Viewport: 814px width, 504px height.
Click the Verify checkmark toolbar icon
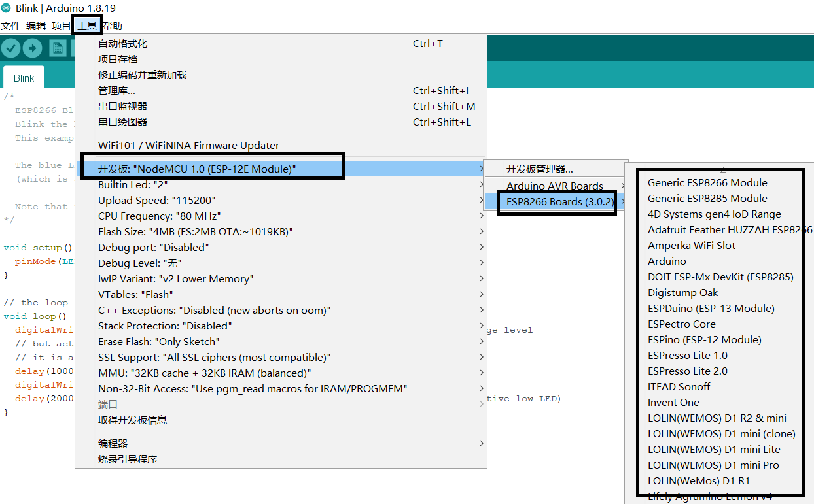pos(11,48)
